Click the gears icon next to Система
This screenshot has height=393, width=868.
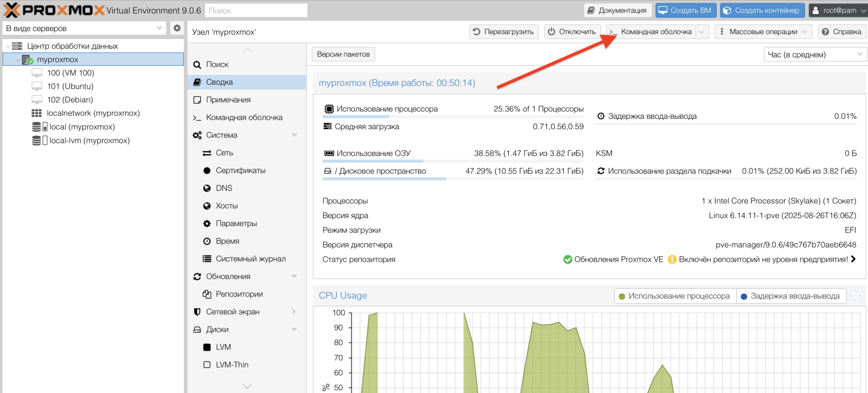coord(197,135)
